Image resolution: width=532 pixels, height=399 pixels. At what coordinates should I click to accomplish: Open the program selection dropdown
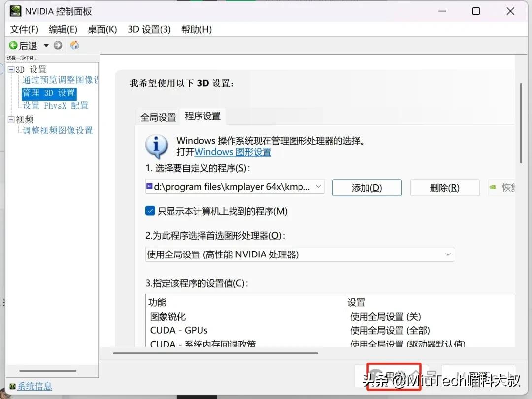point(235,187)
